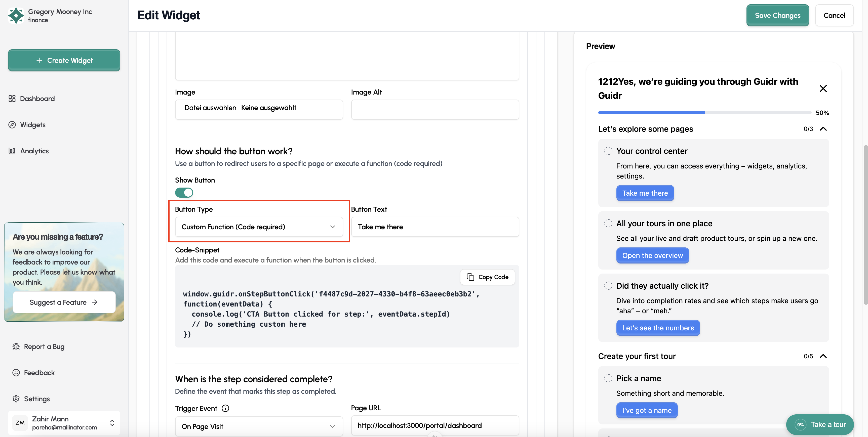
Task: Open the Dashboard section in the sidebar
Action: (37, 98)
